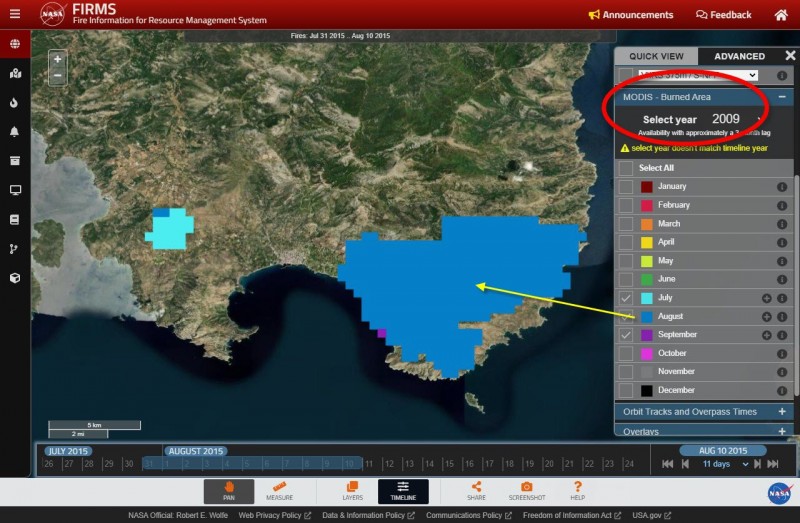Expand the Overlays section
Screen dimensions: 800x523
point(782,432)
